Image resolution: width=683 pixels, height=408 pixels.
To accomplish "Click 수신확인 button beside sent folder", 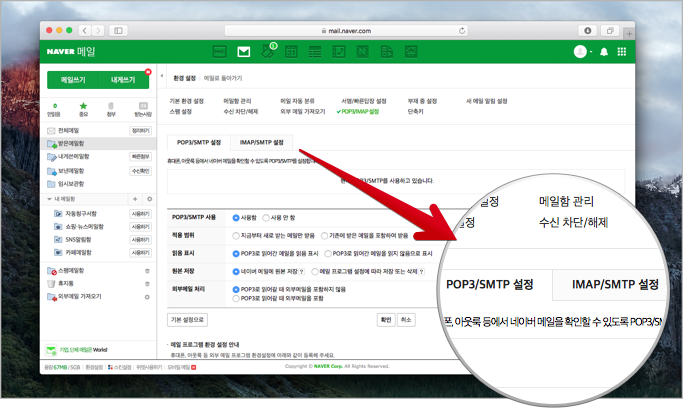I will click(x=141, y=171).
